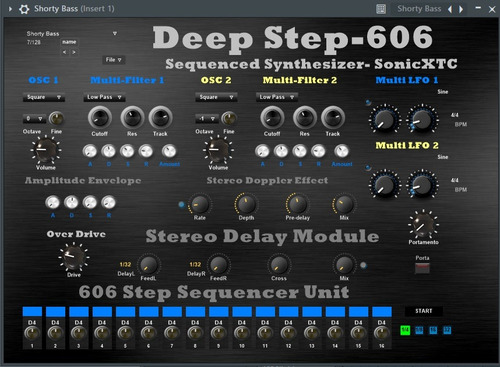This screenshot has height=367, width=500.
Task: Click the Multi-Filter 1 envelope A knob
Action: tap(90, 151)
